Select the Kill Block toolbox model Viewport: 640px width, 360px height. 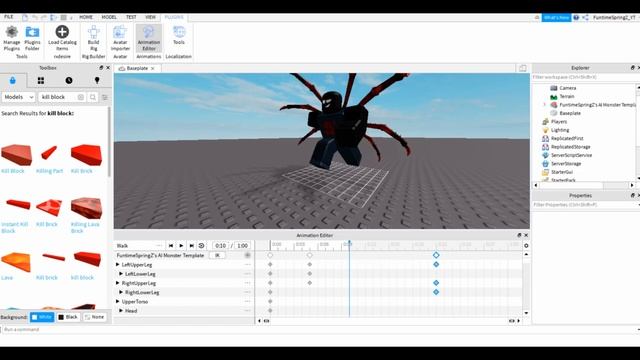tap(16, 158)
